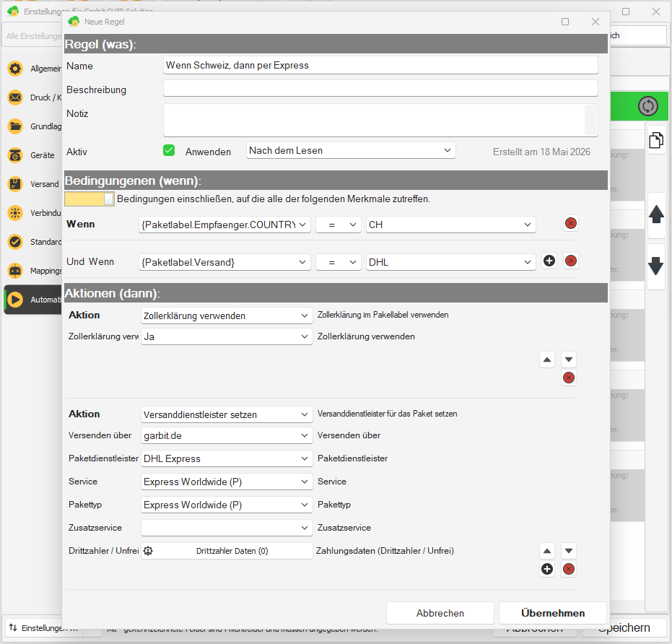This screenshot has width=672, height=644.
Task: Open Drittzahler gear settings icon
Action: [148, 551]
